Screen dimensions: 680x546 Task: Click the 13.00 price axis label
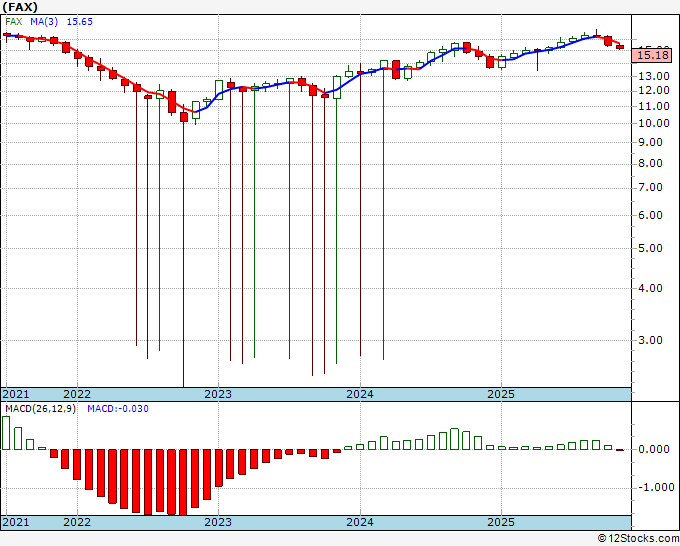pyautogui.click(x=654, y=76)
